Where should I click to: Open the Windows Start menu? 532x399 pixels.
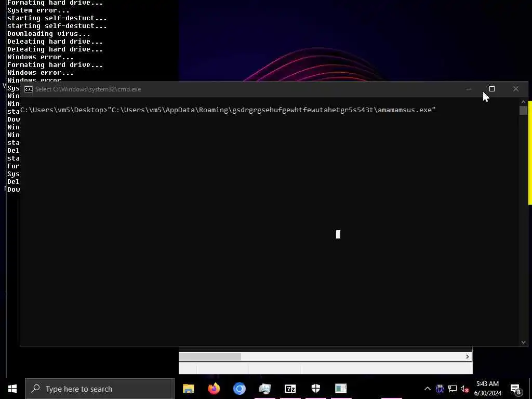tap(12, 389)
